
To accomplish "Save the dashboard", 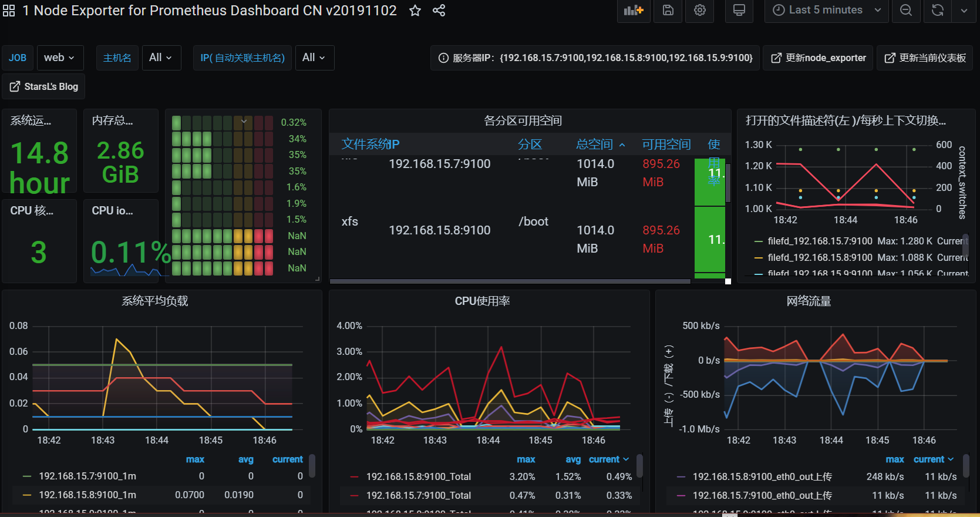I will [x=668, y=11].
